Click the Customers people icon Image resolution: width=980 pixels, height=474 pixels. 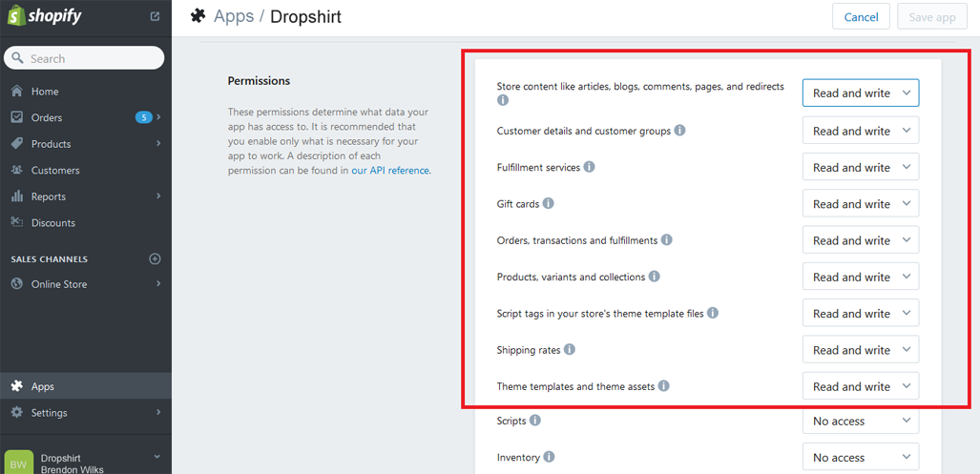[17, 170]
